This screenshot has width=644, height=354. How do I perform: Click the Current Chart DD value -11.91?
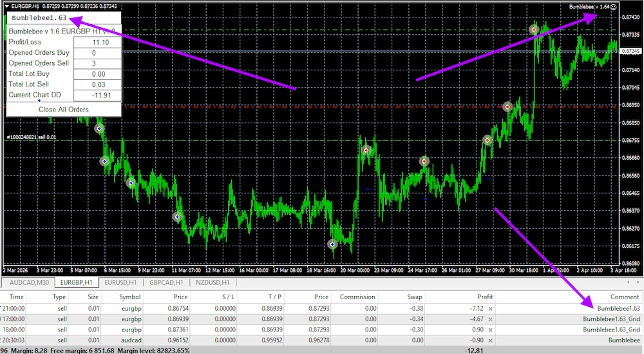pos(97,95)
